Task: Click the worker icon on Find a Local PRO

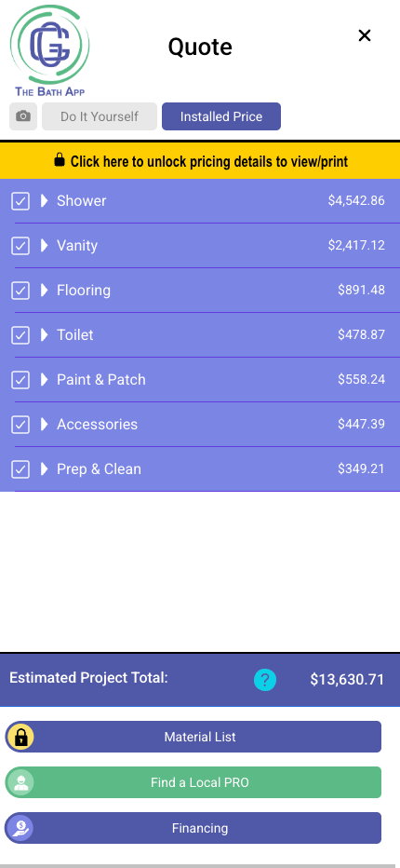Action: (x=20, y=782)
